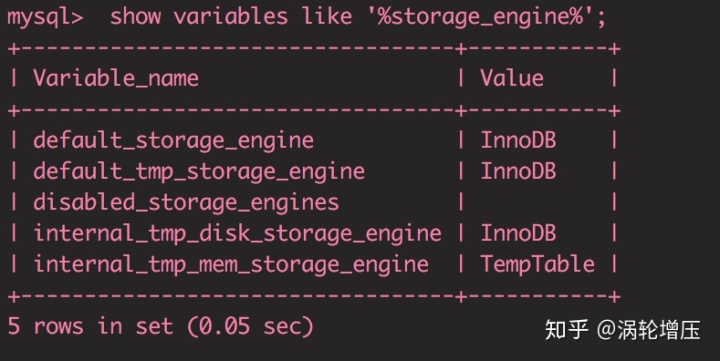Click the mysql> prompt text
The height and width of the screenshot is (361, 720).
(45, 18)
